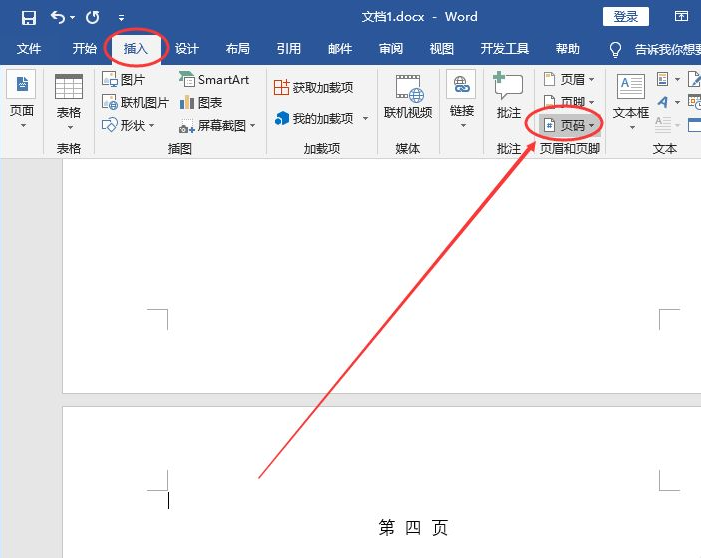Switch to the 审阅 review tab

[391, 49]
